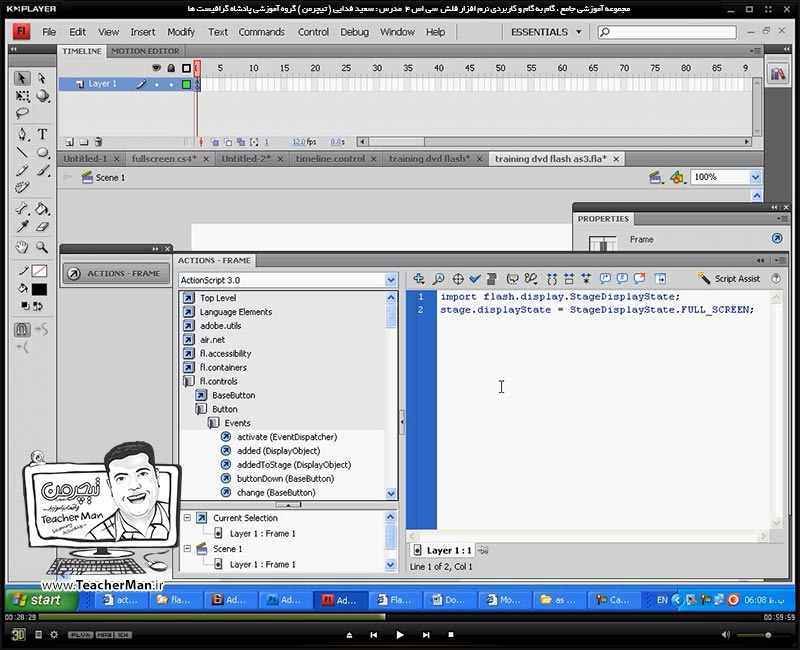This screenshot has height=650, width=800.
Task: Click Show code hint icon
Action: tap(512, 279)
